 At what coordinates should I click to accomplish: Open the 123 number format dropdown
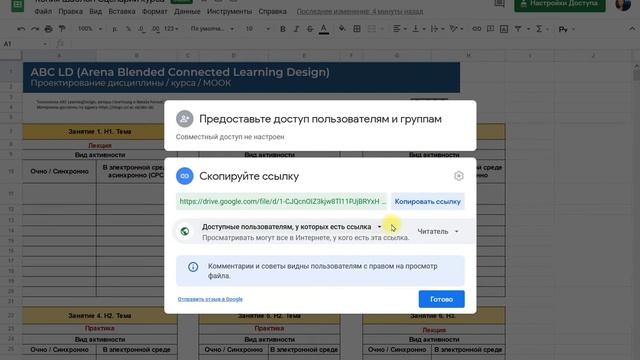(x=171, y=29)
